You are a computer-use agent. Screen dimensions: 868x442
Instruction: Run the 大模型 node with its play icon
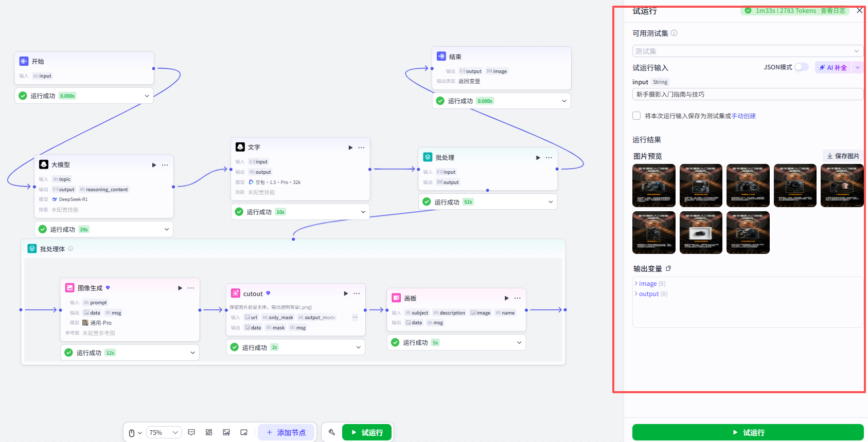point(154,165)
